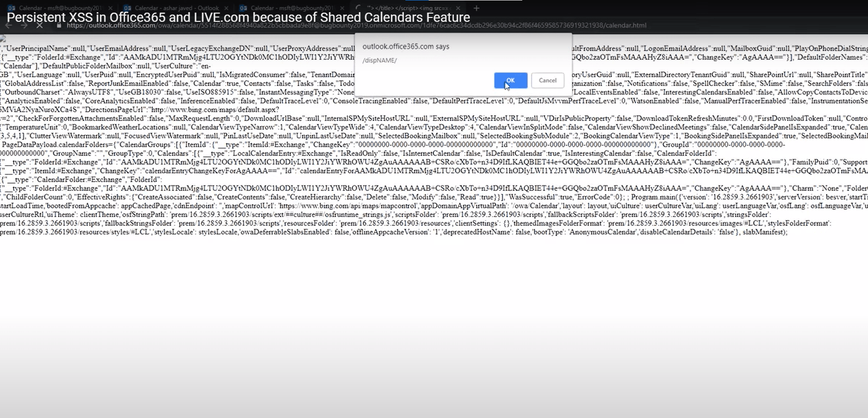
Task: Click the Outlook favicon on ashar javed tab
Action: pos(128,8)
